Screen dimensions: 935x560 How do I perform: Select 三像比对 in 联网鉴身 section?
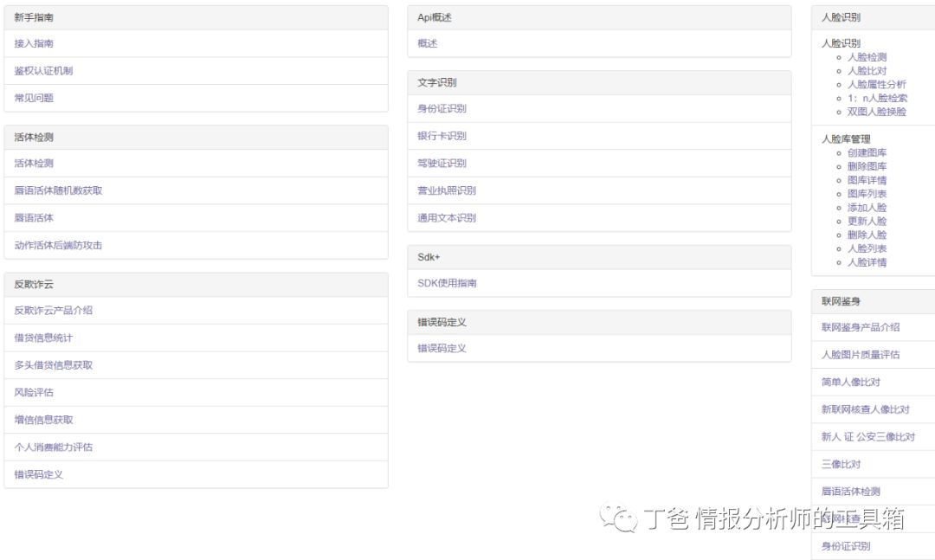pos(841,464)
